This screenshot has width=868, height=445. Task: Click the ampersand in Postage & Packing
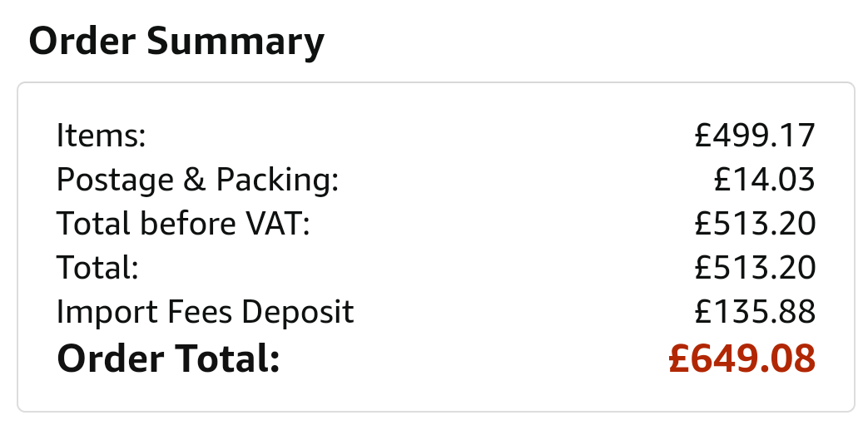click(194, 180)
